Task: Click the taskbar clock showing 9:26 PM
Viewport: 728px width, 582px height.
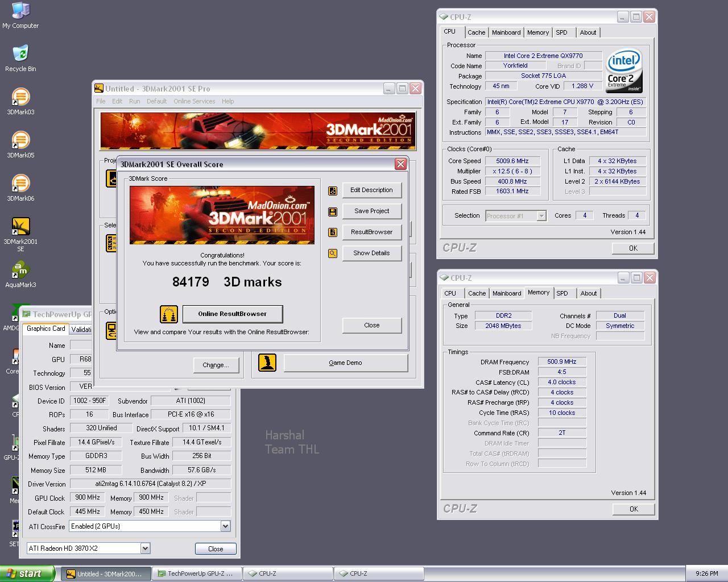Action: 706,574
